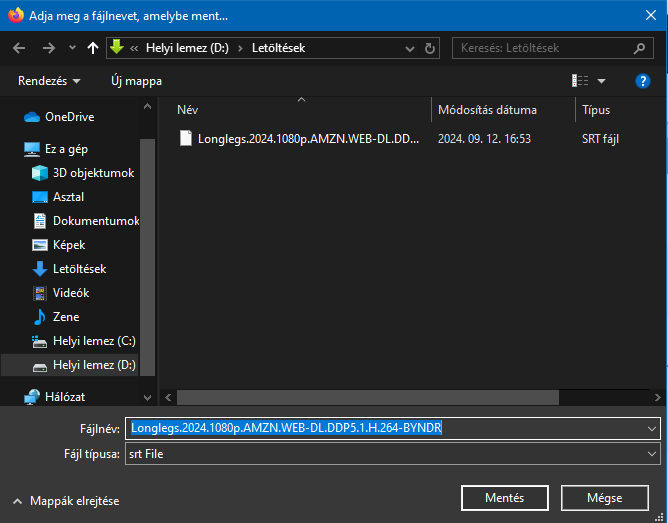
Task: Collapse folders with Mappák elrejtése
Action: 66,501
